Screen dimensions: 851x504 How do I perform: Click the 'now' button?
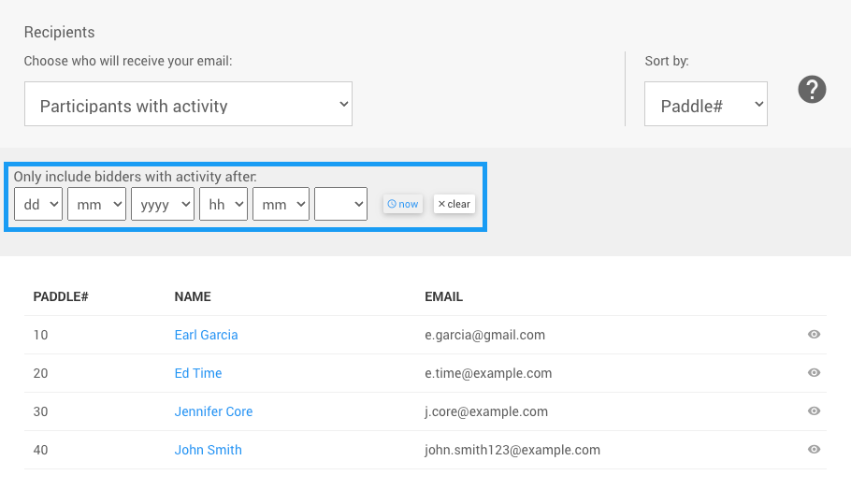tap(403, 204)
